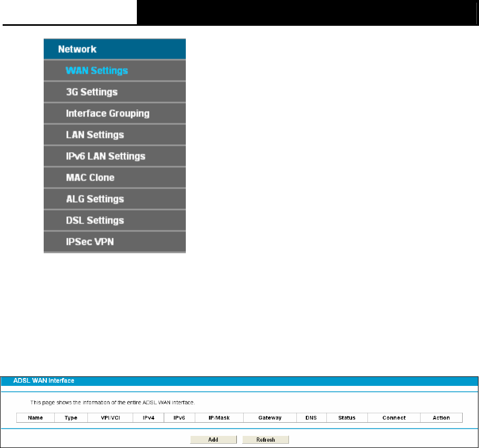This screenshot has width=479, height=448.
Task: Click the ADSL WAN Interface title
Action: [x=44, y=381]
